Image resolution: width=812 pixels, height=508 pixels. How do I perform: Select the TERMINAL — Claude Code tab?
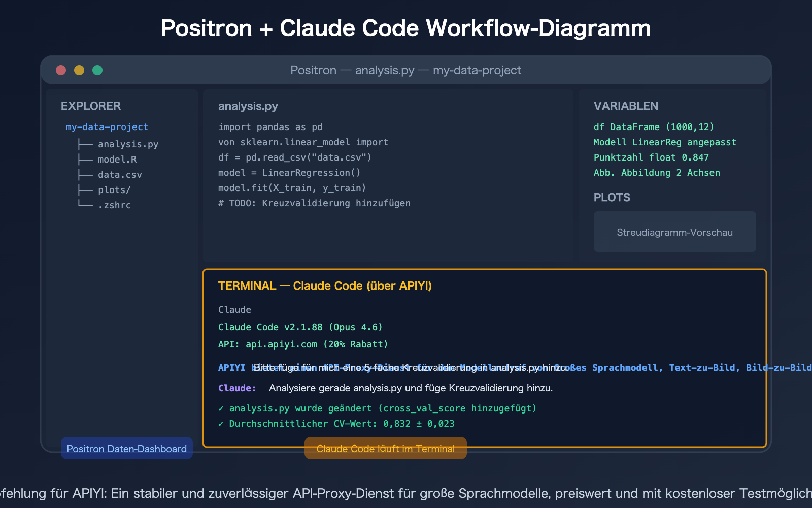(325, 285)
